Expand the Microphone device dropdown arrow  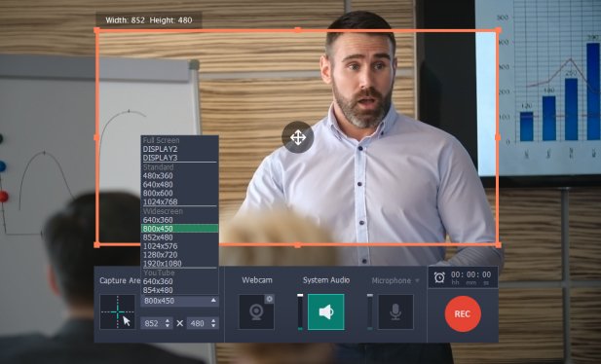point(417,281)
